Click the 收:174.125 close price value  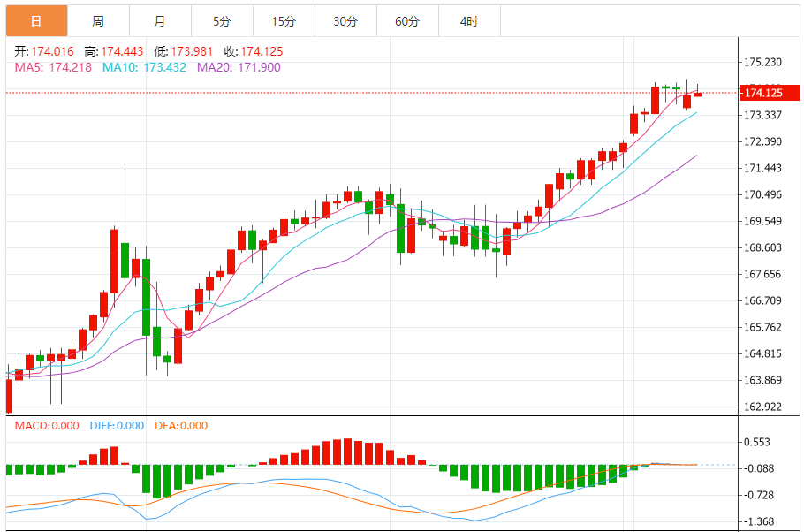click(254, 51)
